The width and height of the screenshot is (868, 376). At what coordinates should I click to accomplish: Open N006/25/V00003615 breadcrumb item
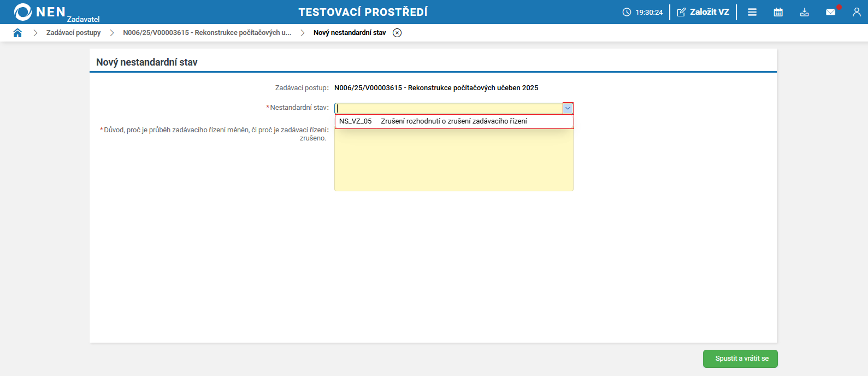[206, 33]
